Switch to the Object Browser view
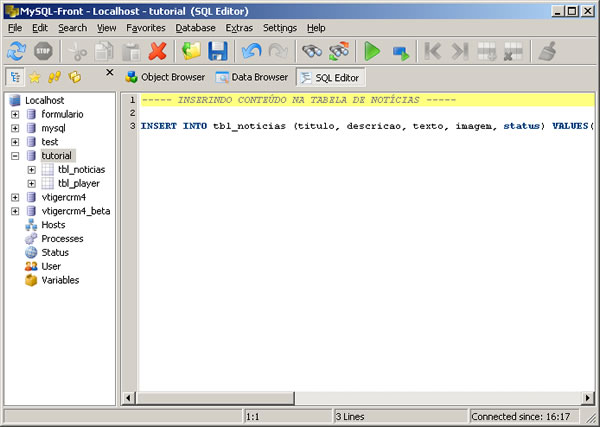 pos(165,77)
